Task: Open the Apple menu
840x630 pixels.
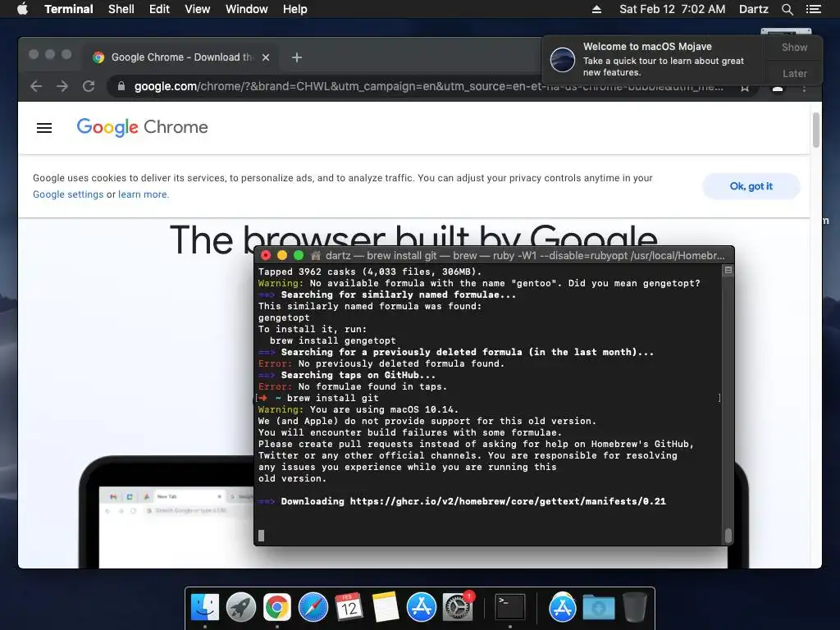Action: point(22,9)
